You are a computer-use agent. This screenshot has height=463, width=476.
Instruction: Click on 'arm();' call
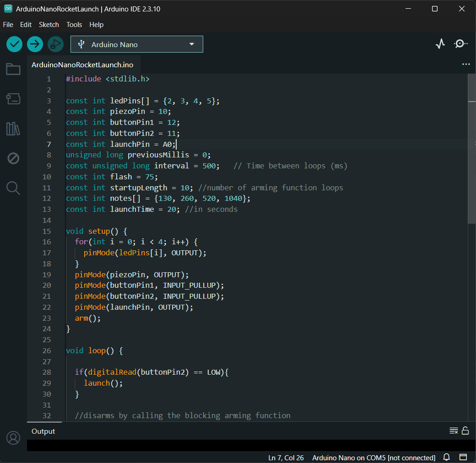click(x=88, y=318)
